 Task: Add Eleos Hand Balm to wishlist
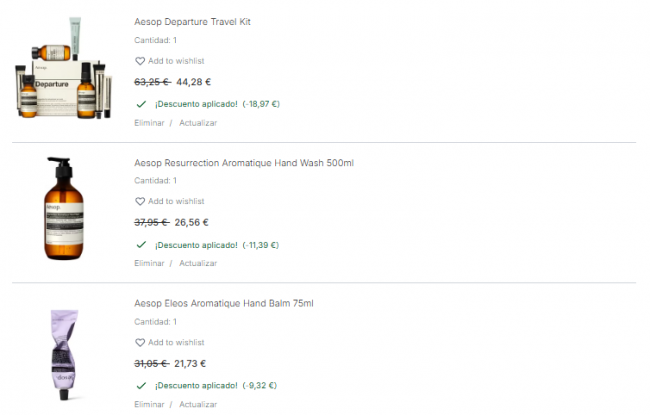[x=176, y=342]
